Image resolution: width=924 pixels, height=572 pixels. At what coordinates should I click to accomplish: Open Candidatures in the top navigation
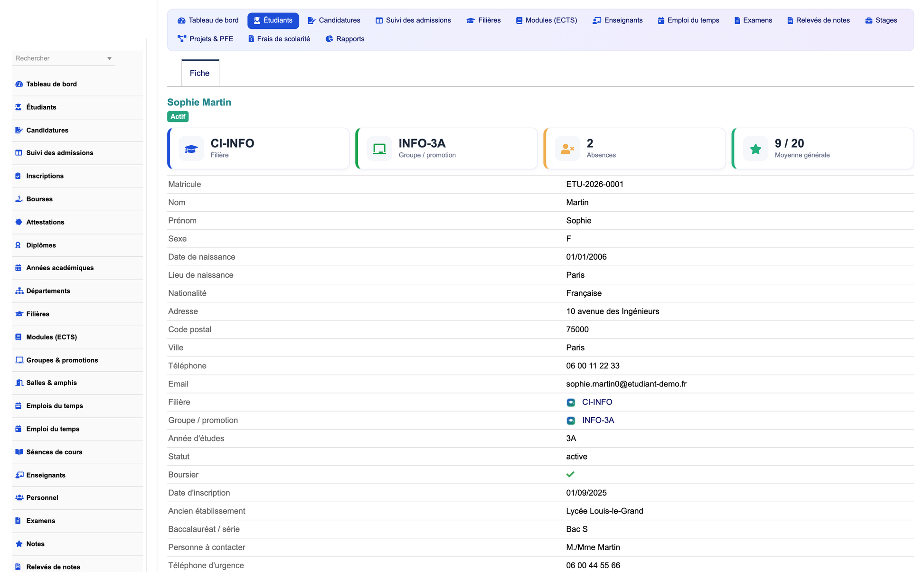pyautogui.click(x=334, y=20)
